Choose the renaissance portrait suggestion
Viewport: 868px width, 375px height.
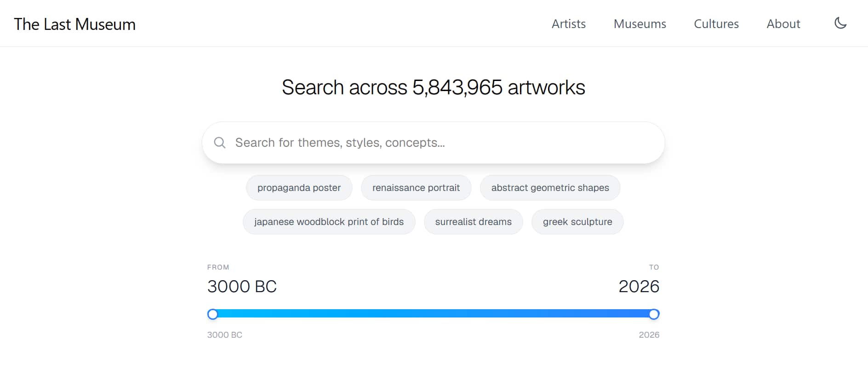point(416,188)
